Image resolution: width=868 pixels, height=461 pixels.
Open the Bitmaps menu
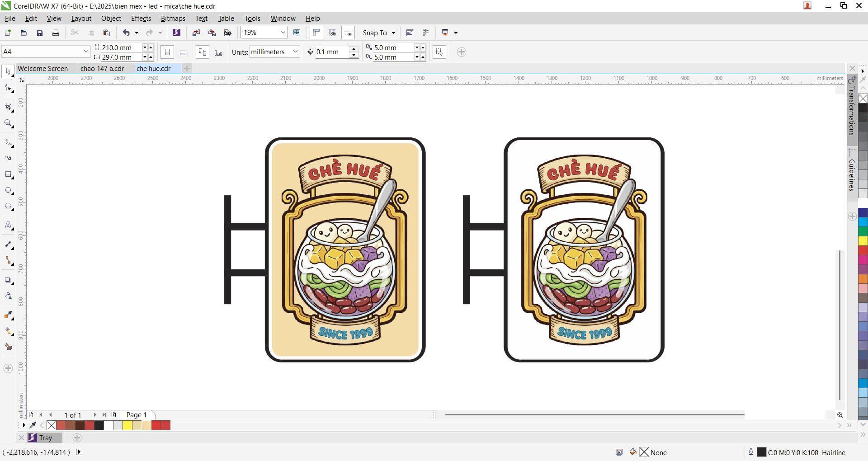pyautogui.click(x=173, y=18)
